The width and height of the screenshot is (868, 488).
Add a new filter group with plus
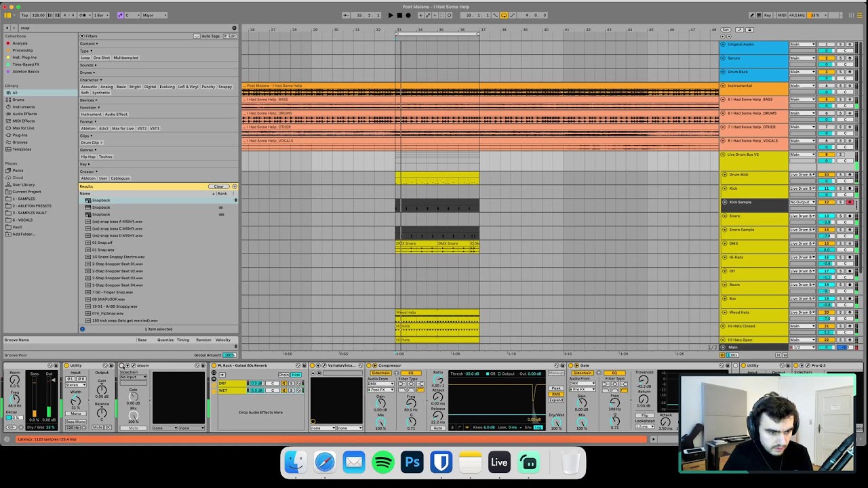pos(235,186)
